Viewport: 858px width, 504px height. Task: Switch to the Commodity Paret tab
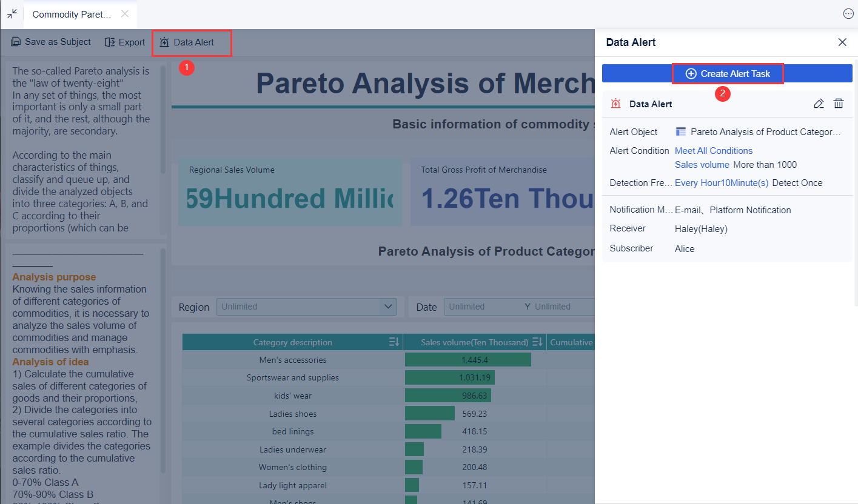click(71, 14)
